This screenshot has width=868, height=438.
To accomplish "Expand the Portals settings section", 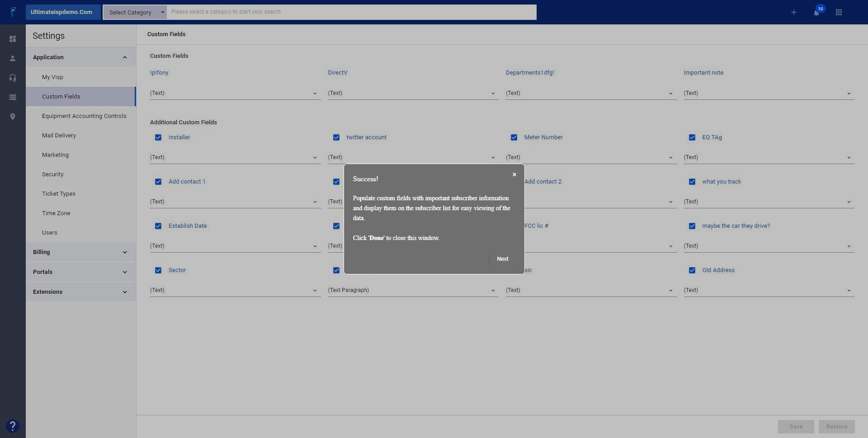I will click(80, 272).
